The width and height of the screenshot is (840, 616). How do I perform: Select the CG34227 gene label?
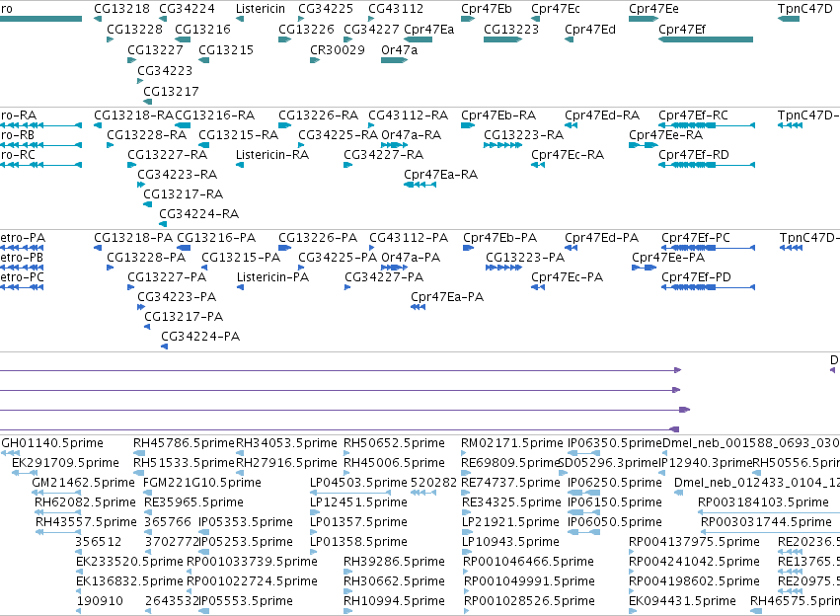pyautogui.click(x=371, y=29)
